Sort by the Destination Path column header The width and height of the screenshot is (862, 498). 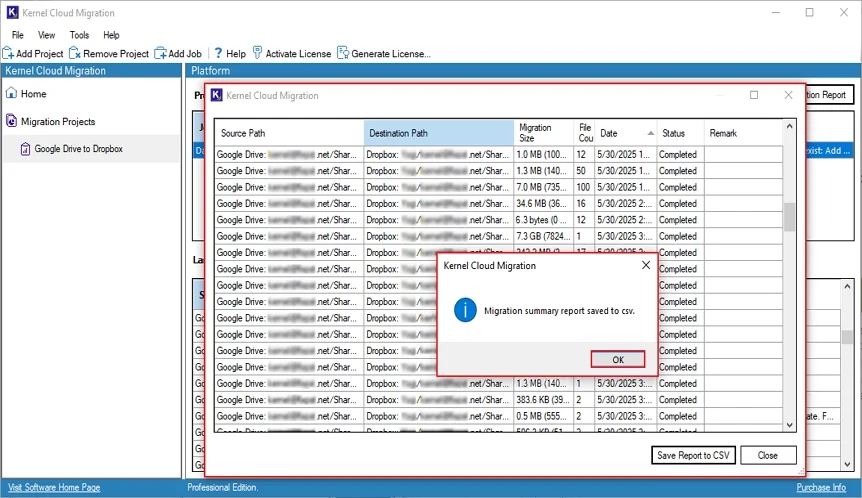point(439,133)
